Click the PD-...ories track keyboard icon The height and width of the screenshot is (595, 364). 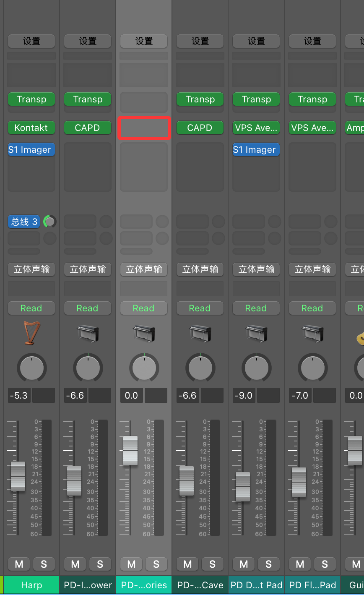pos(144,333)
